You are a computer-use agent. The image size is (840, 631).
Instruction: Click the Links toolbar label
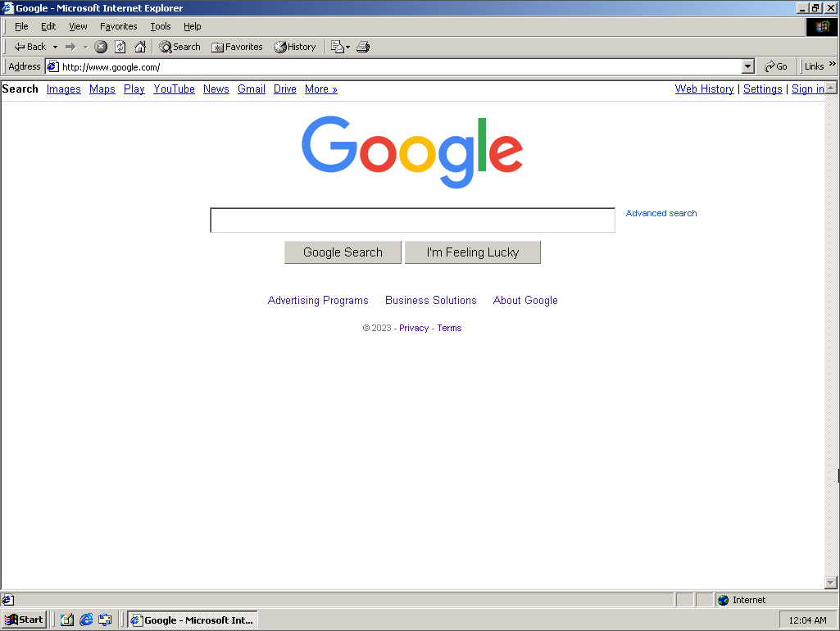tap(815, 66)
